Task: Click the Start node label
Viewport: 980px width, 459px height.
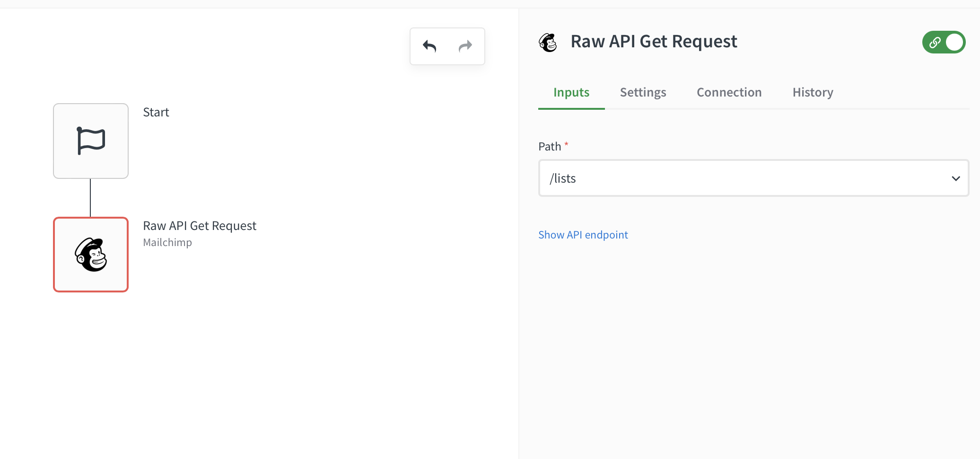Action: [156, 112]
